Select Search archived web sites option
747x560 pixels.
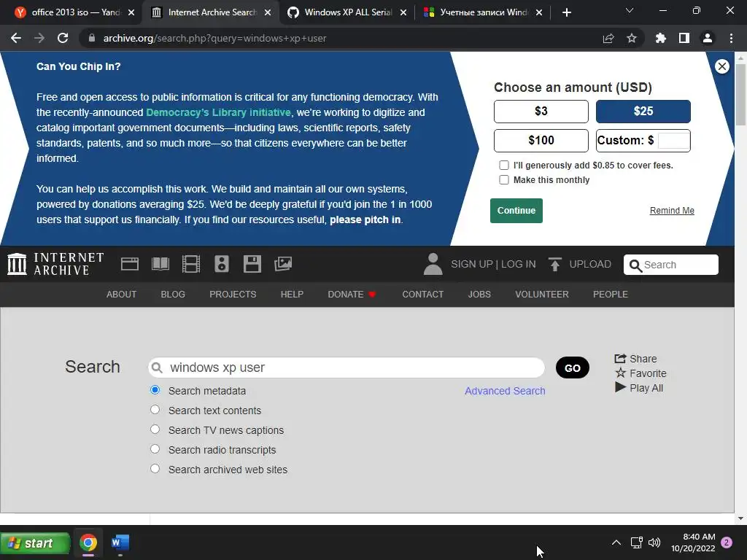coord(155,468)
